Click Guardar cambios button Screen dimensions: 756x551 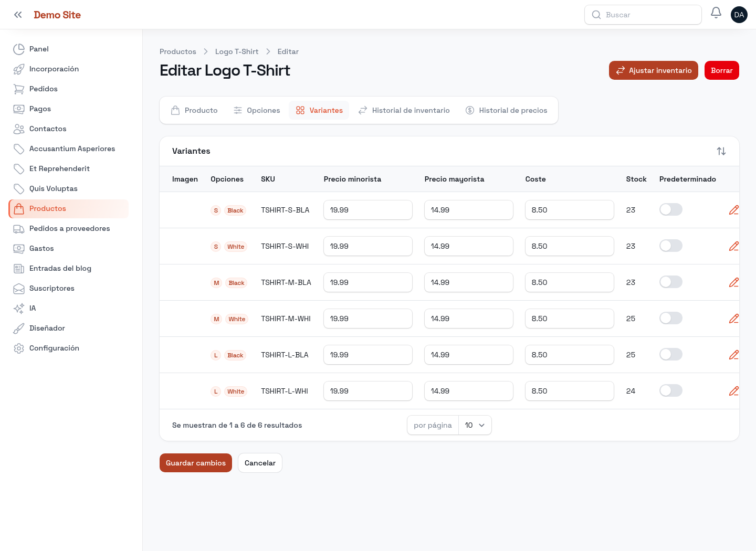(196, 463)
